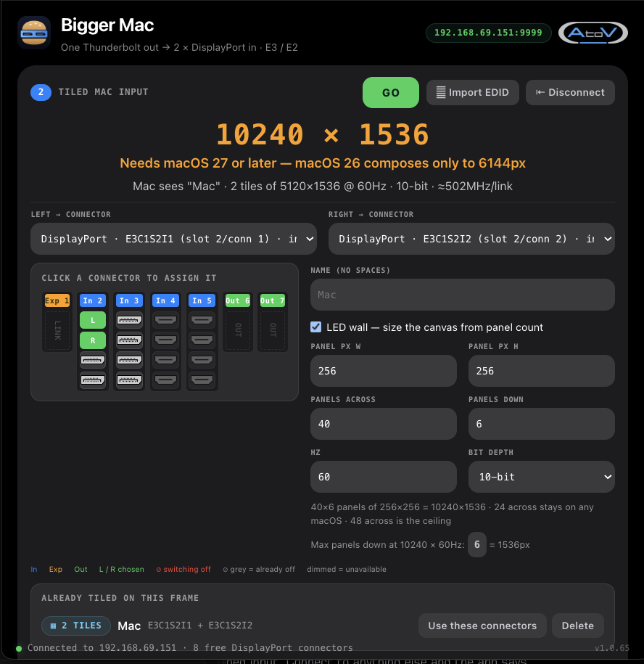
Task: Click the v1.0.65 version label
Action: pos(612,648)
